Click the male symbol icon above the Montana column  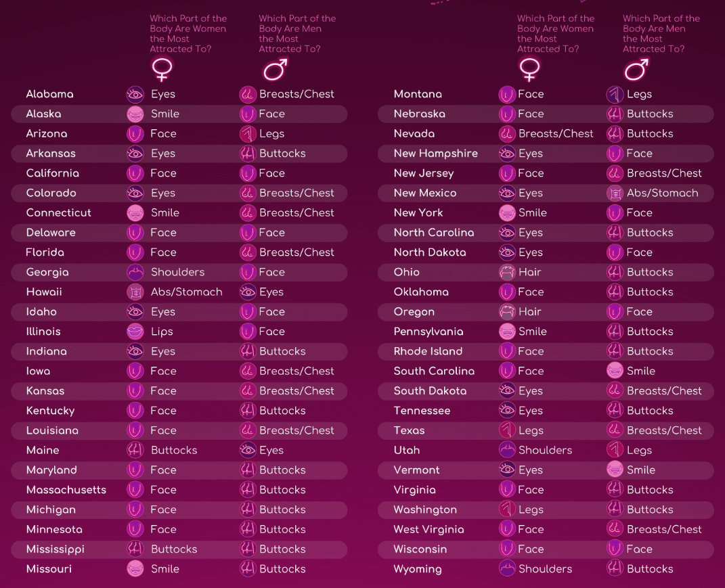pos(636,70)
